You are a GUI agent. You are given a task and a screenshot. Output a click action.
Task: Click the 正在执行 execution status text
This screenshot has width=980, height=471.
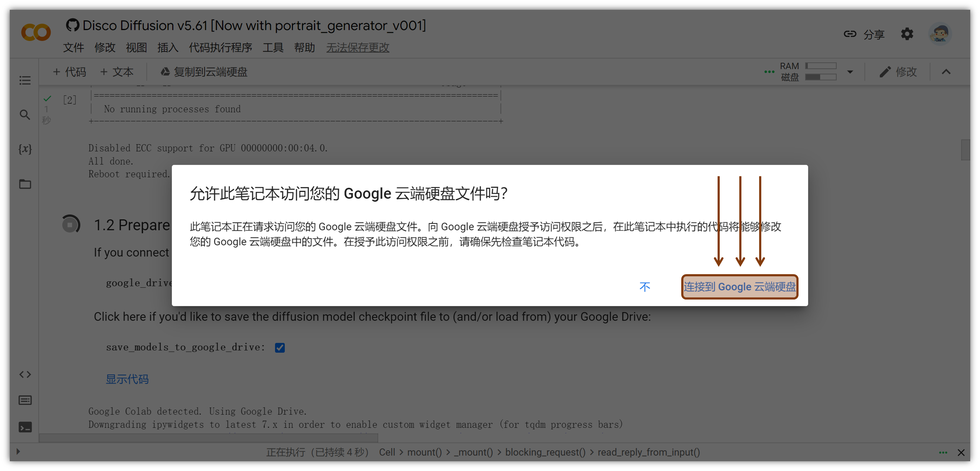pos(317,452)
